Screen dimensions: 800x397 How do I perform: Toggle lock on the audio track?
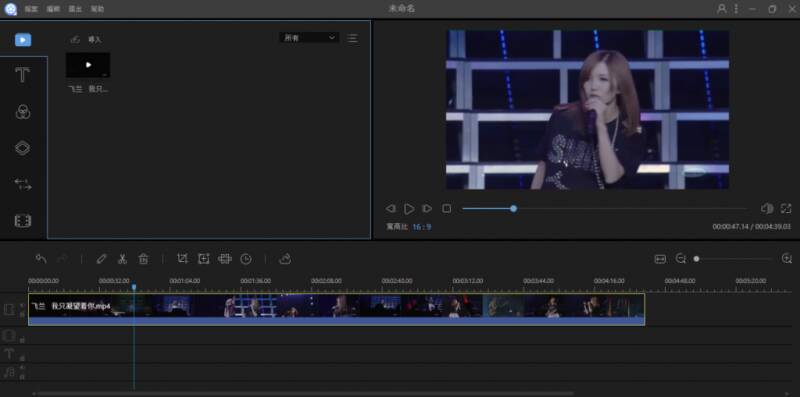[22, 377]
